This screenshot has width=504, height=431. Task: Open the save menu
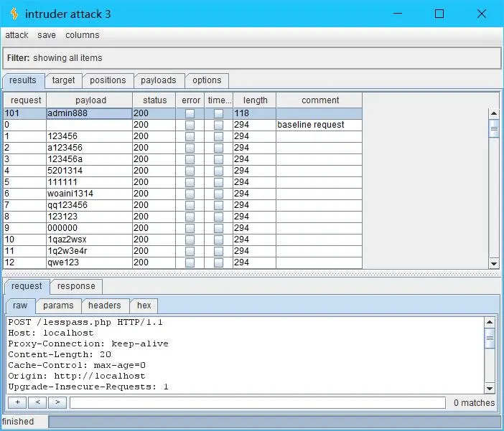click(x=47, y=35)
